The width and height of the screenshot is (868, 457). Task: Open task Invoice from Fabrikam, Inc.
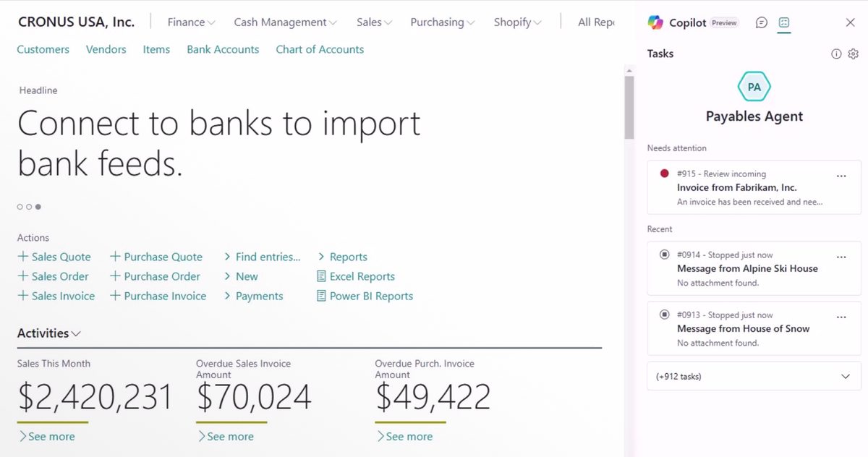(x=754, y=187)
